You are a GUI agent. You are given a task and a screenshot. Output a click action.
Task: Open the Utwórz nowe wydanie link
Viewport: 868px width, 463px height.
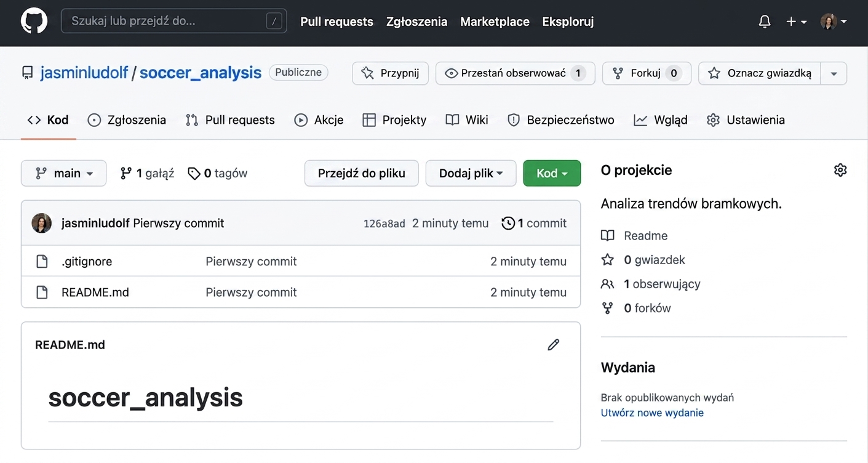[x=652, y=413]
